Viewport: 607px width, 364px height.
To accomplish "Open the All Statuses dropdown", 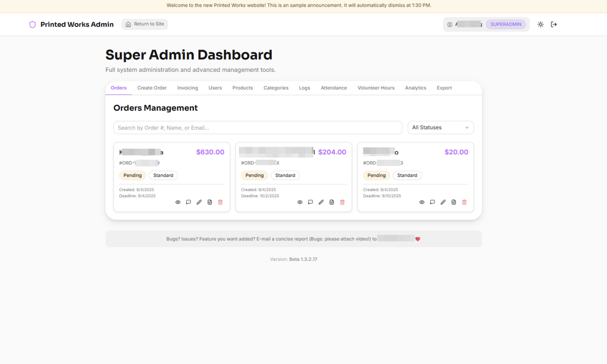I will 440,127.
